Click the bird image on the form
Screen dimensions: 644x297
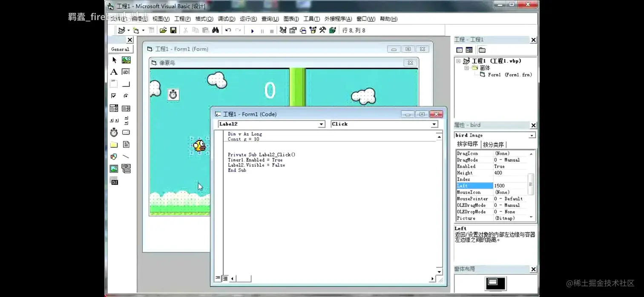(x=199, y=146)
